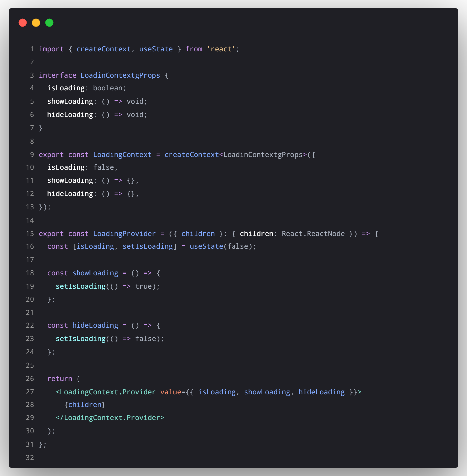Click LoadinContextgProps in the interface declaration
467x476 pixels.
coord(120,75)
